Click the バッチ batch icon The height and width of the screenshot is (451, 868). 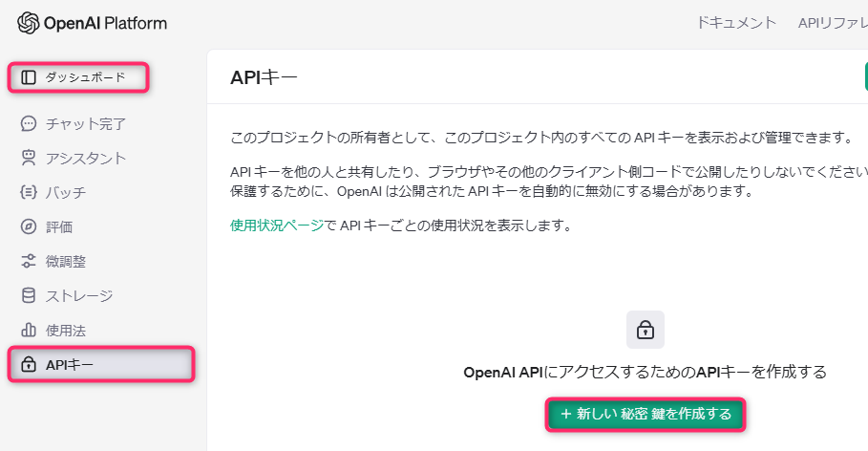(x=29, y=192)
